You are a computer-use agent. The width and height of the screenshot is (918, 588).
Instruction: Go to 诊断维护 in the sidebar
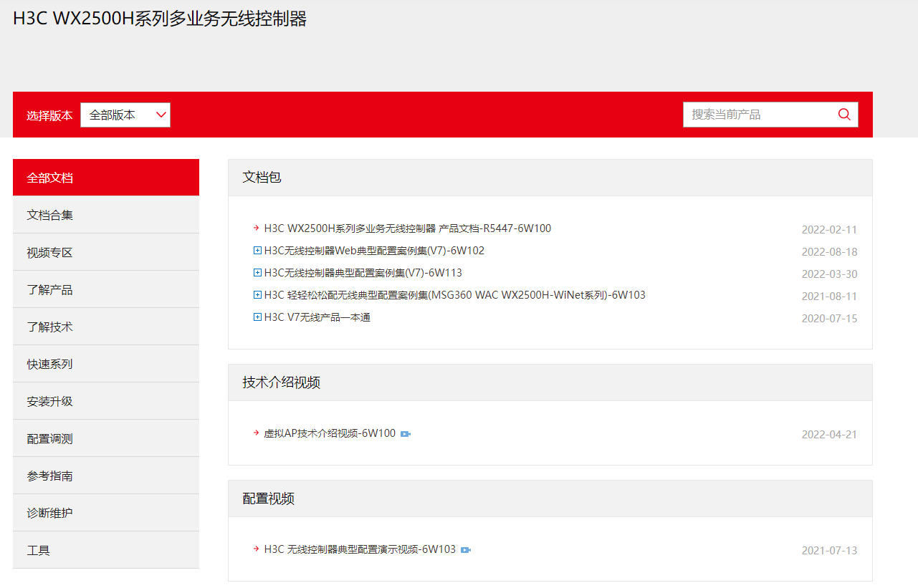point(106,513)
